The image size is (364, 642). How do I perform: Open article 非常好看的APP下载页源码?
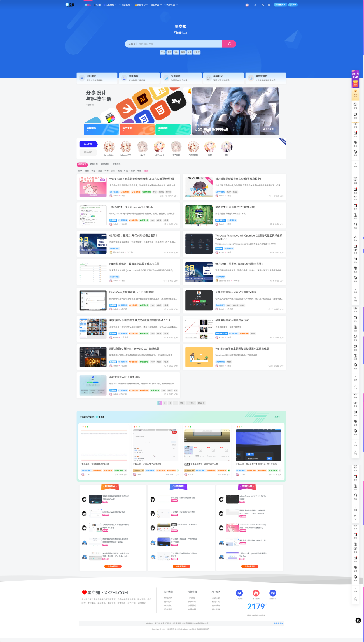pyautogui.click(x=125, y=377)
